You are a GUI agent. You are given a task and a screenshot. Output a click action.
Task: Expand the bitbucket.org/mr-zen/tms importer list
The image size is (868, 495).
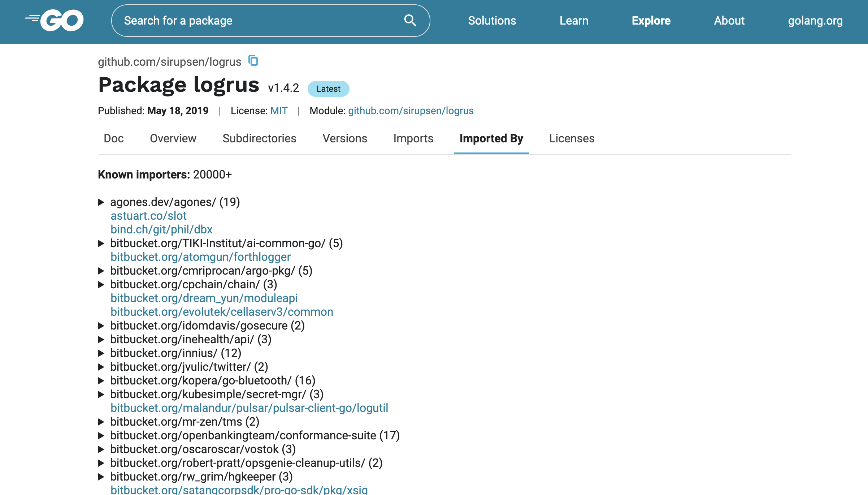pyautogui.click(x=101, y=422)
